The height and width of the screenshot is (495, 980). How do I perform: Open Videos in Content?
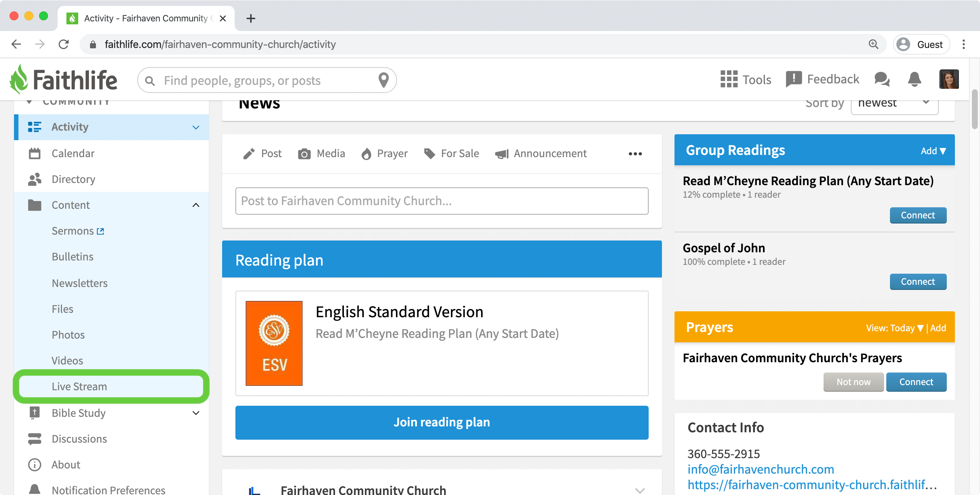coord(67,360)
